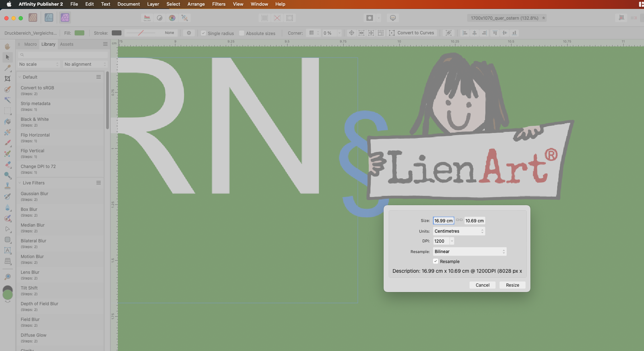Run the Flip Horizontal macro

coord(60,138)
